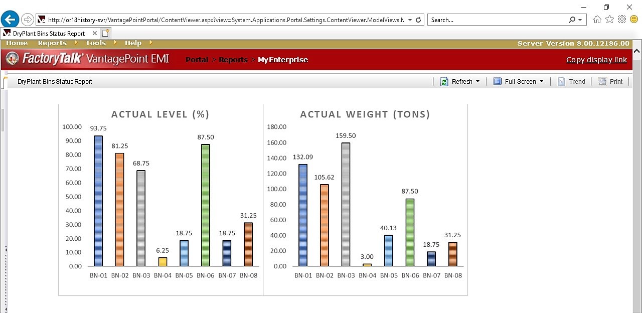The width and height of the screenshot is (644, 321).
Task: Click inside the browser Search field
Action: pos(498,20)
